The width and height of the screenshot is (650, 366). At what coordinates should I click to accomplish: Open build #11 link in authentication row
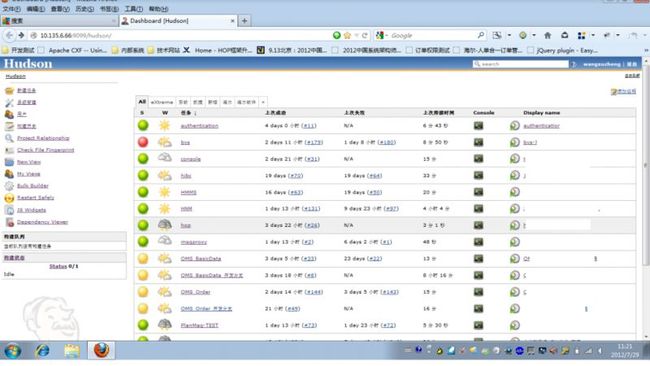309,126
